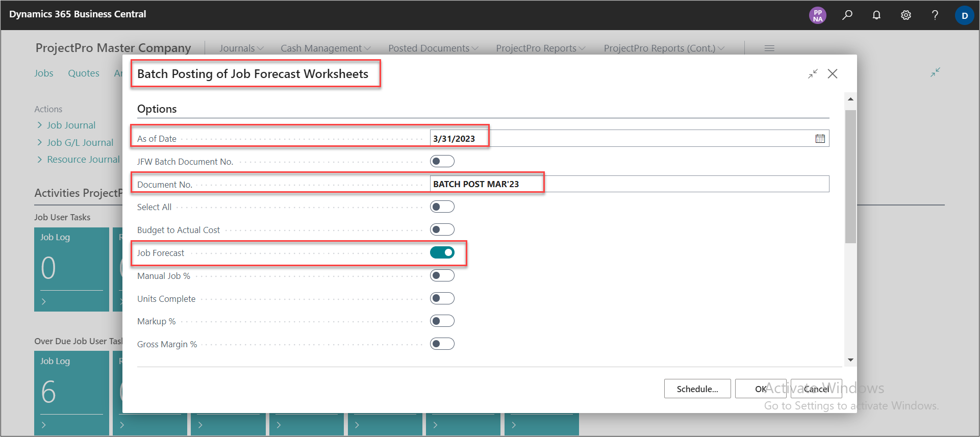Click the help question mark icon

tap(935, 15)
